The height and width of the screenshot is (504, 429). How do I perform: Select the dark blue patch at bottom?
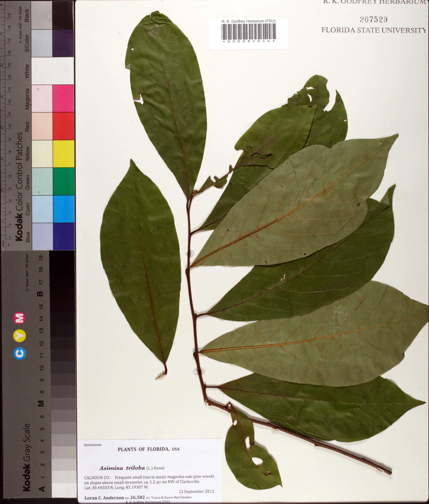(63, 236)
